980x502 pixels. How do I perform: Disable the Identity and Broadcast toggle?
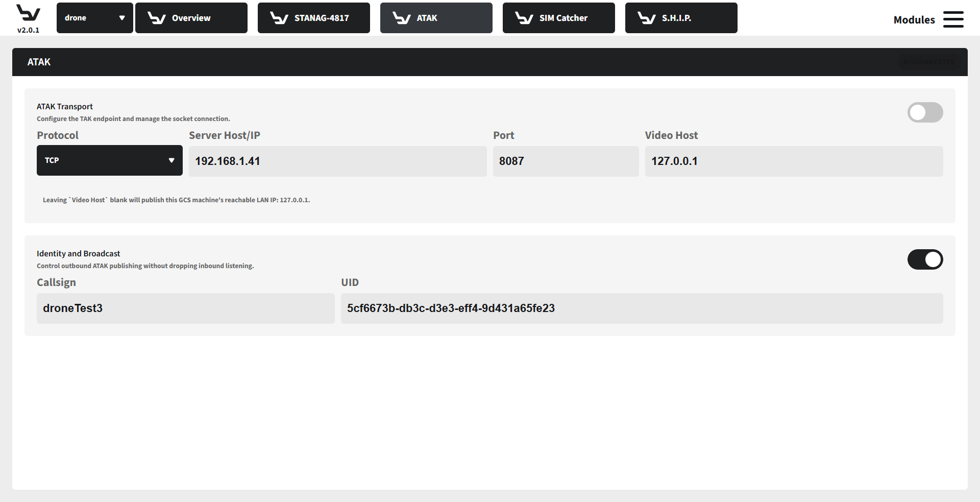click(924, 259)
